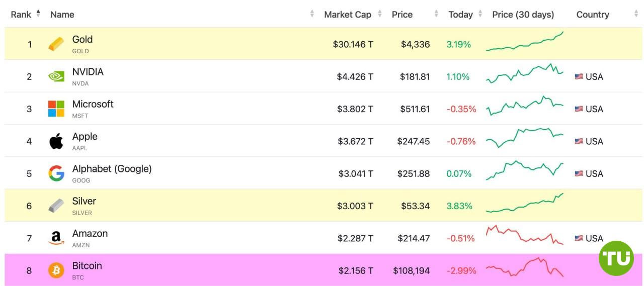Sort by Market Cap column arrows

tap(380, 14)
